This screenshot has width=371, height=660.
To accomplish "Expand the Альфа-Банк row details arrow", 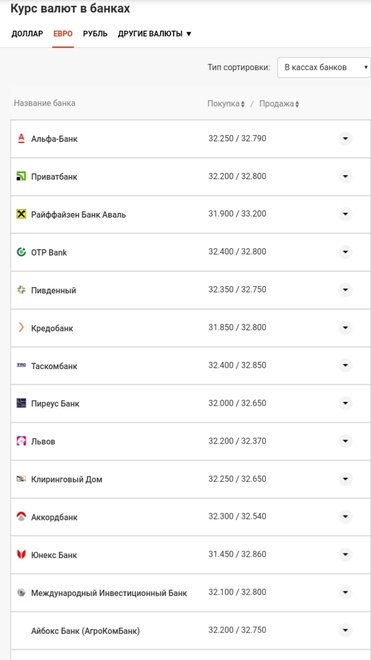I will click(345, 138).
